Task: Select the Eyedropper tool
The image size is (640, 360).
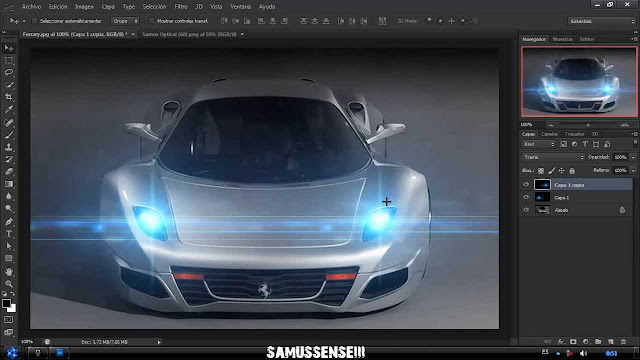Action: [9, 109]
